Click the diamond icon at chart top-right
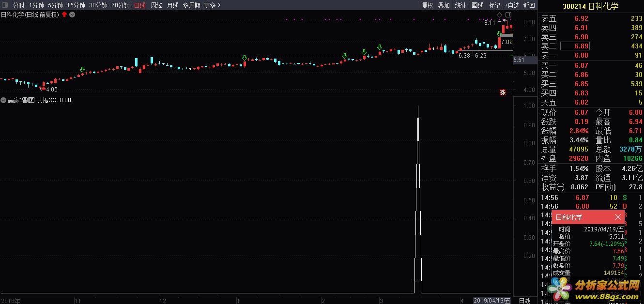Image resolution: width=644 pixels, height=304 pixels. click(500, 15)
